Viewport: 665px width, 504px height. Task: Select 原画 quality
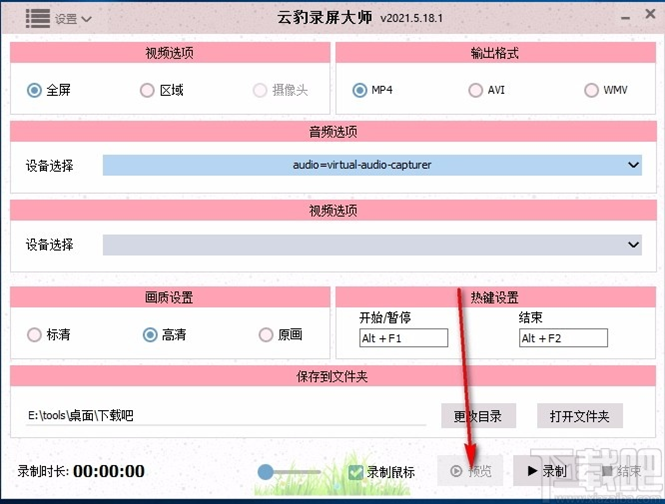coord(280,334)
